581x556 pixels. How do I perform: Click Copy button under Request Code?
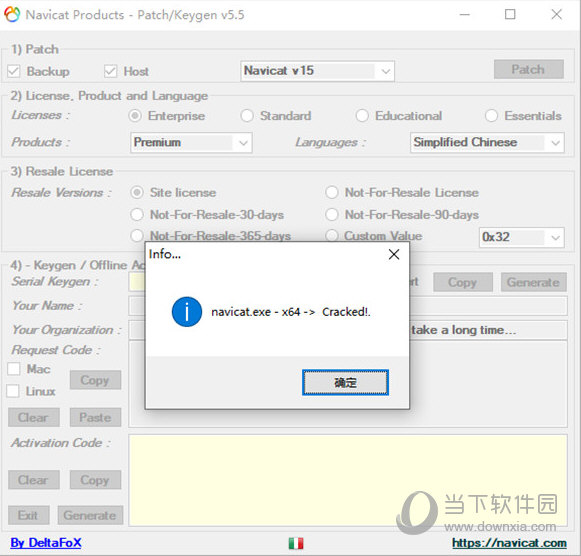click(95, 380)
